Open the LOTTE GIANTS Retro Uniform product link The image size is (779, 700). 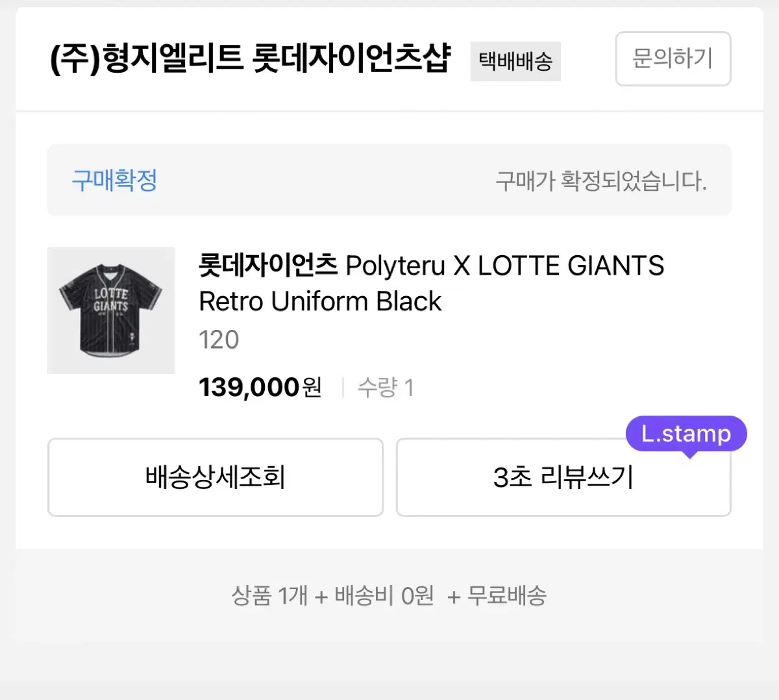(430, 282)
